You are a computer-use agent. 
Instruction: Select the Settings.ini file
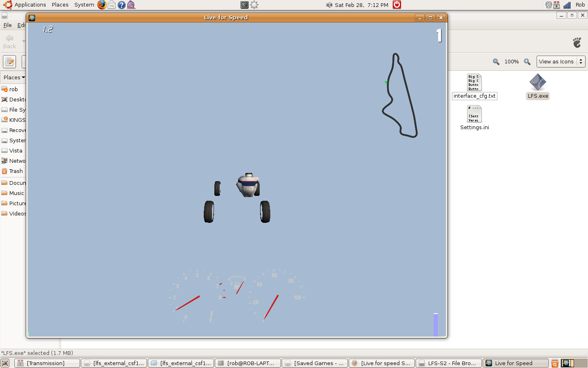click(474, 118)
